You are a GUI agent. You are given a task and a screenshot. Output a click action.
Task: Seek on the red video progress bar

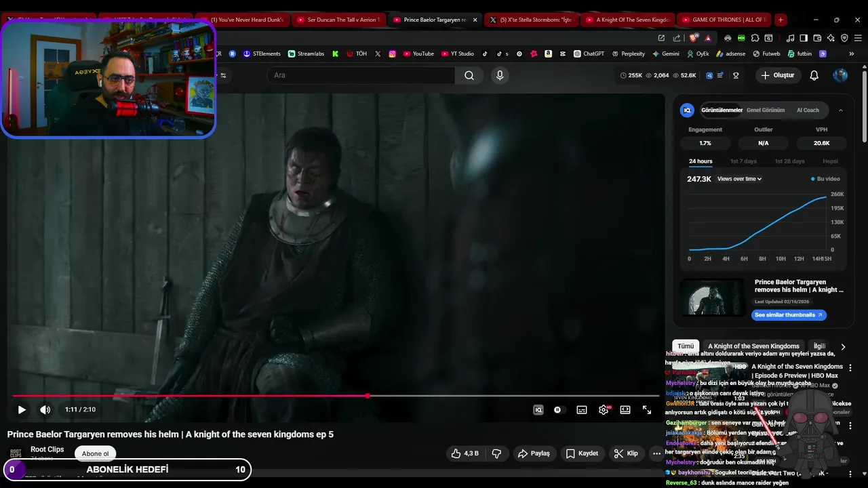[x=336, y=396]
